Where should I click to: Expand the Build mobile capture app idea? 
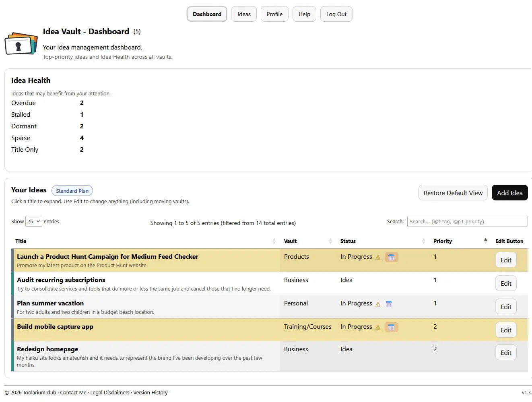55,326
